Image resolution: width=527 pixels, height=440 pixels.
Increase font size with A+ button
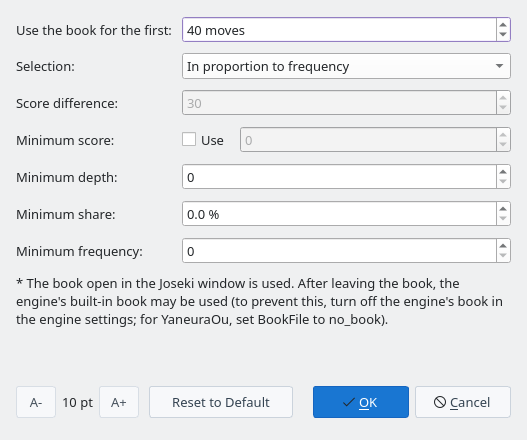tap(119, 402)
